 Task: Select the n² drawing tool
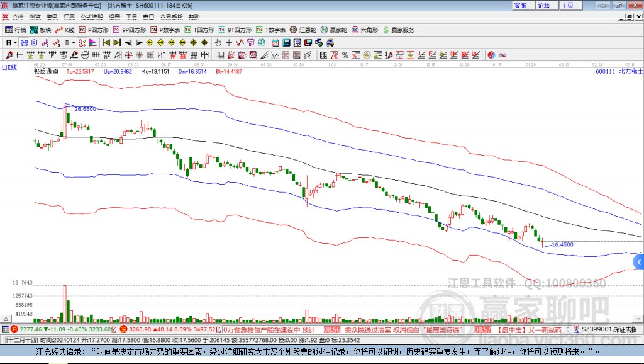point(107,55)
